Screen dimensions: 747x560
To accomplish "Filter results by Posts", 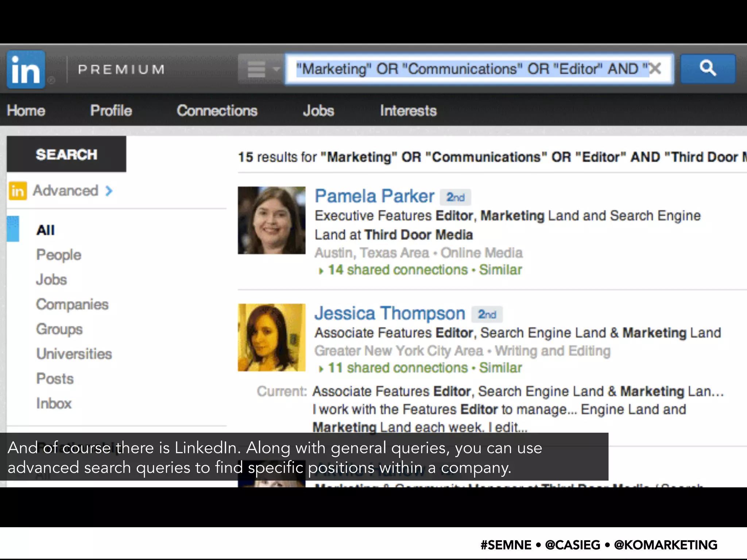I will 55,379.
